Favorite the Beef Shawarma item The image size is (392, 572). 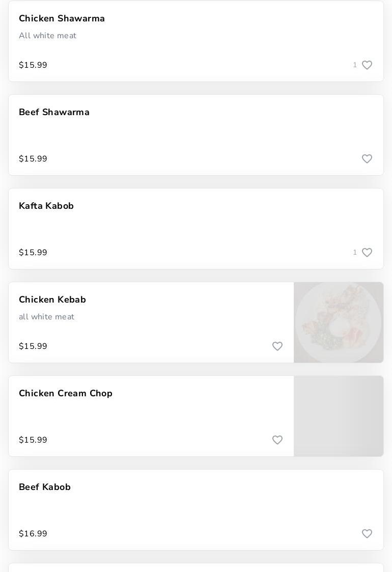[x=367, y=159]
